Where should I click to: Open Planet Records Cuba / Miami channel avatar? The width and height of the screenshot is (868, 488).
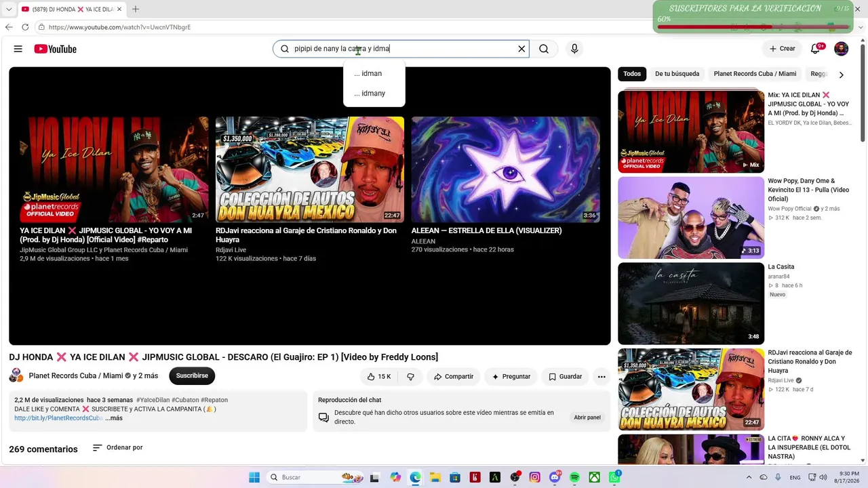point(16,375)
